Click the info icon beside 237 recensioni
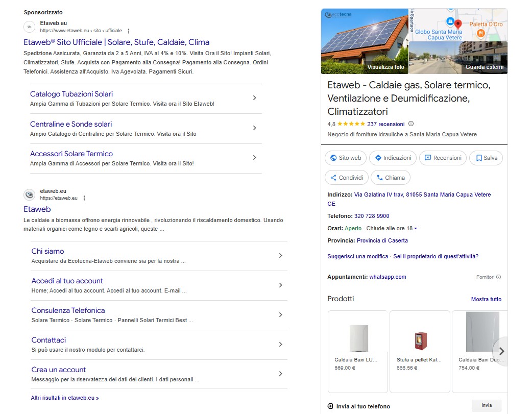532x414 pixels. point(411,124)
